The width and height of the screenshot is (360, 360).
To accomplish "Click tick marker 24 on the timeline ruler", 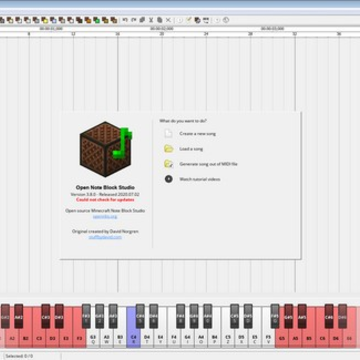I will tap(206, 34).
